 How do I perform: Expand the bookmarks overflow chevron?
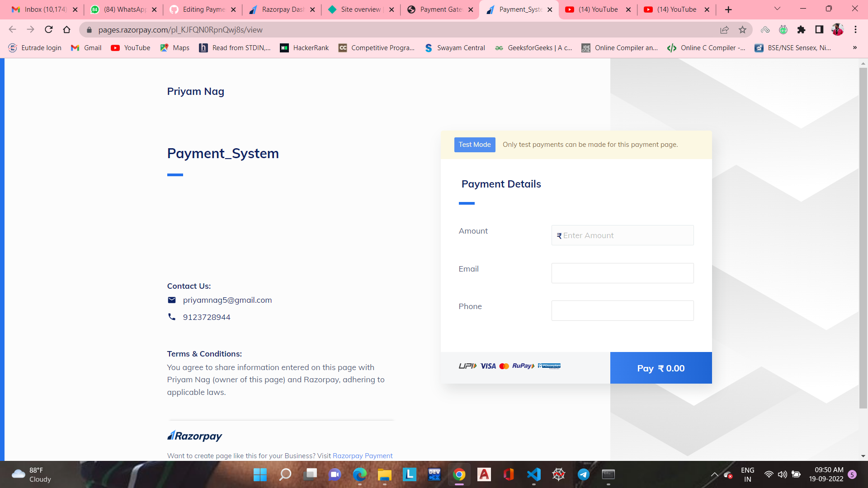[x=854, y=47]
